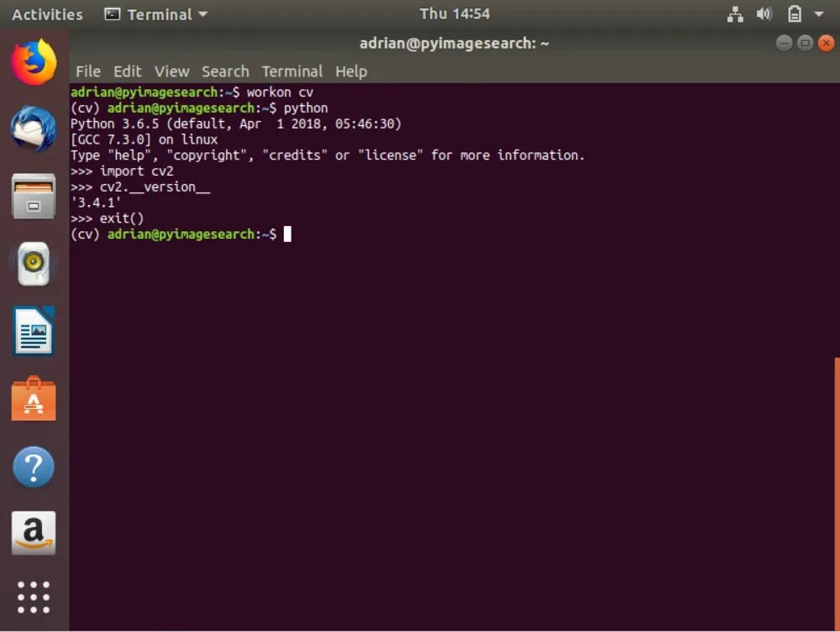This screenshot has width=840, height=632.
Task: Open Activities overview
Action: point(47,14)
